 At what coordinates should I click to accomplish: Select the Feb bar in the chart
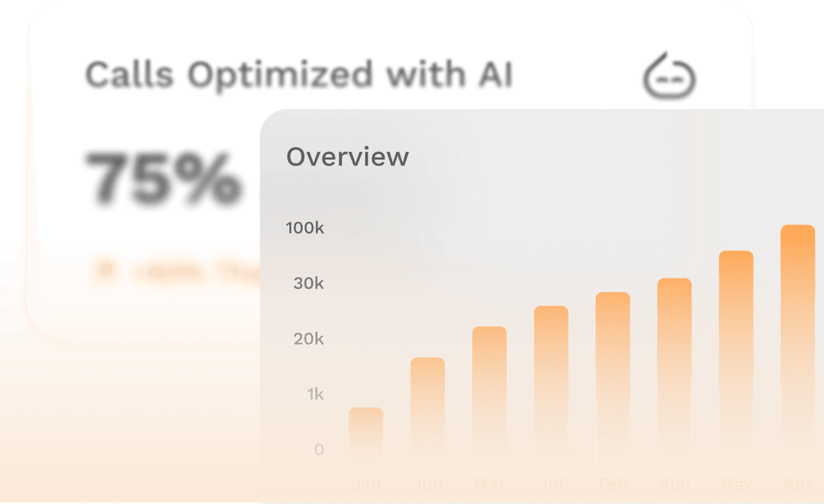click(x=613, y=379)
